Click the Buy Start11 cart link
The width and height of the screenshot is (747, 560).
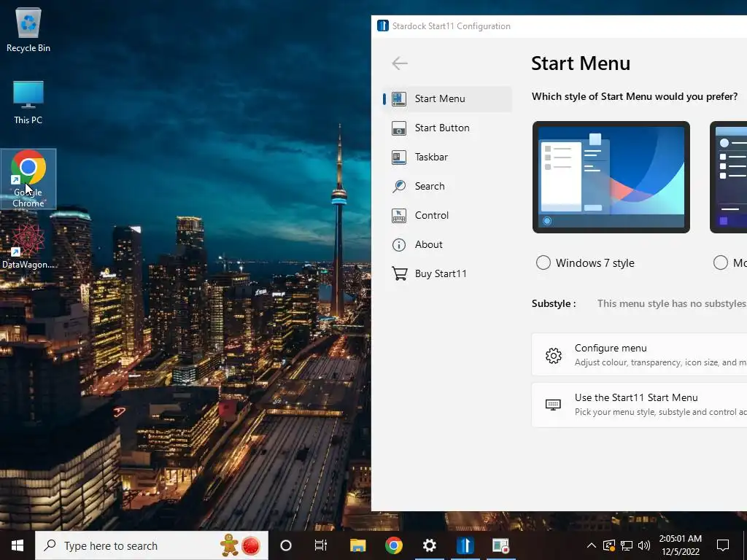[447, 273]
